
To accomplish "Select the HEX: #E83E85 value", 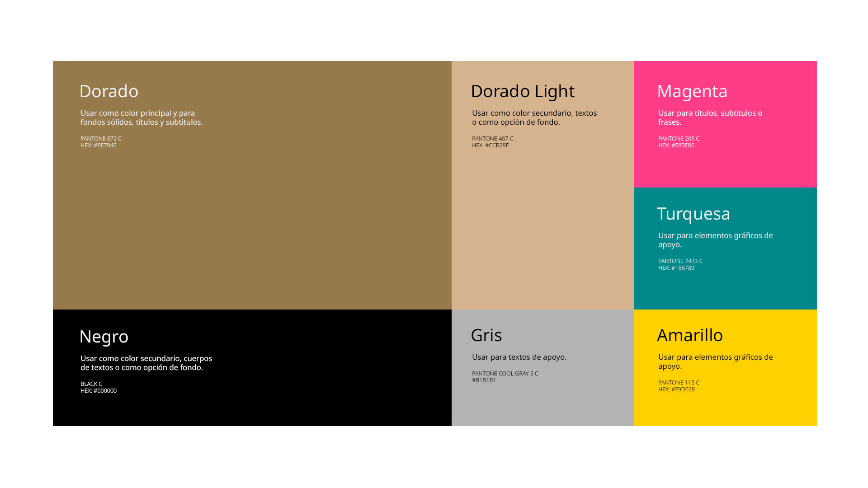I will click(676, 145).
